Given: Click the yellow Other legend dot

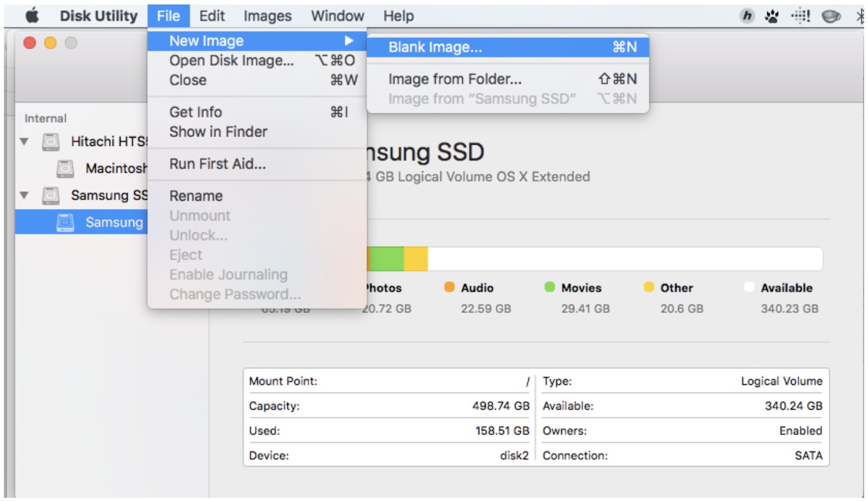Looking at the screenshot, I should coord(649,287).
